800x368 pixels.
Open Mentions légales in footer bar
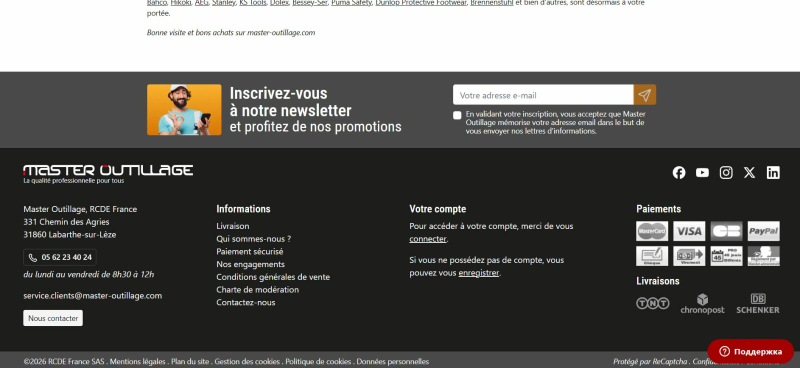point(137,361)
